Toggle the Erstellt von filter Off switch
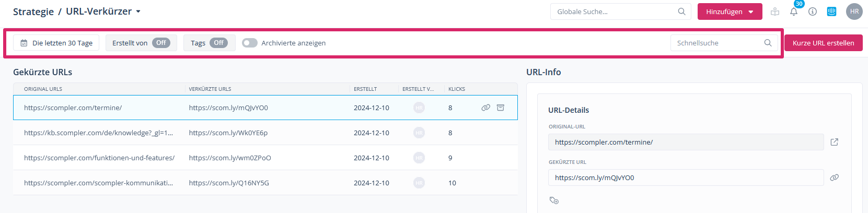This screenshot has height=213, width=868. pos(161,43)
